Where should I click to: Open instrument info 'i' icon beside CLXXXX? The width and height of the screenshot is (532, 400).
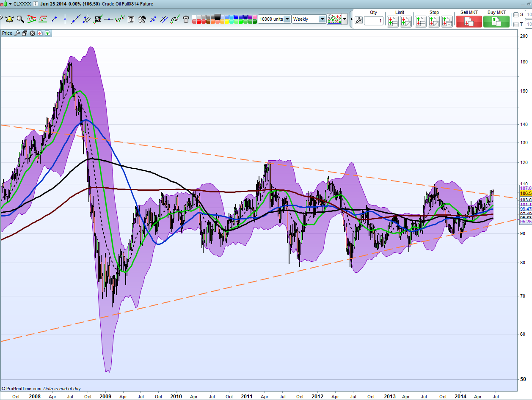tap(36, 4)
